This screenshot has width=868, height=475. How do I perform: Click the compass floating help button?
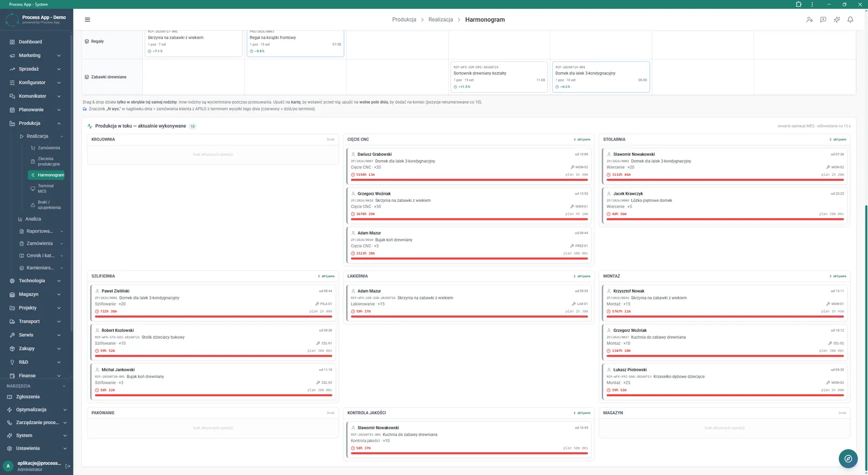click(x=848, y=459)
